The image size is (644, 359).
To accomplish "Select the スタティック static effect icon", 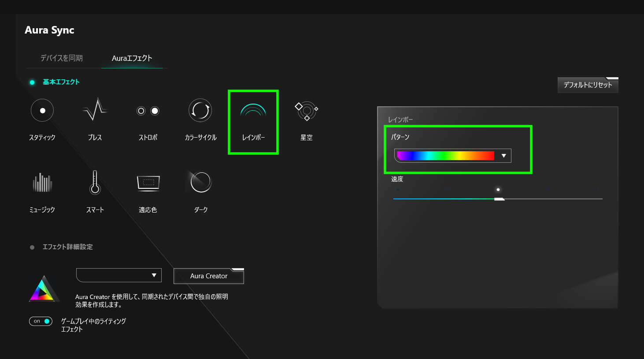I will pos(42,111).
